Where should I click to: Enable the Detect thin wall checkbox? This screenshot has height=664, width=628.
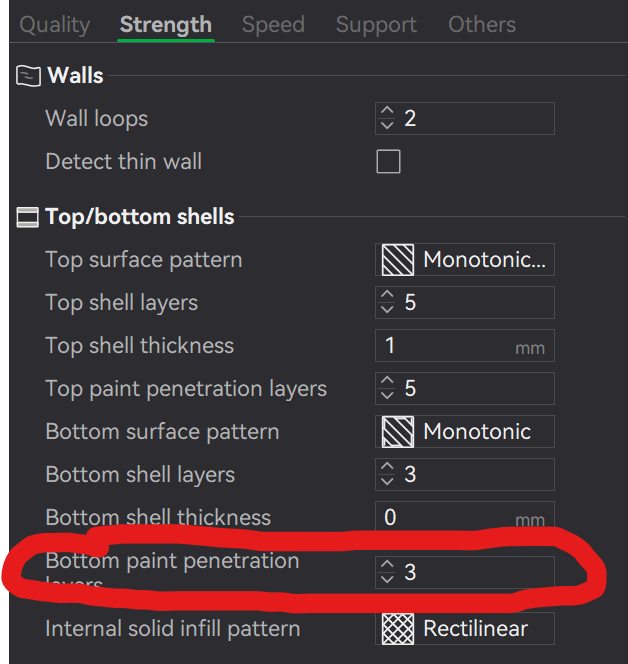[388, 161]
